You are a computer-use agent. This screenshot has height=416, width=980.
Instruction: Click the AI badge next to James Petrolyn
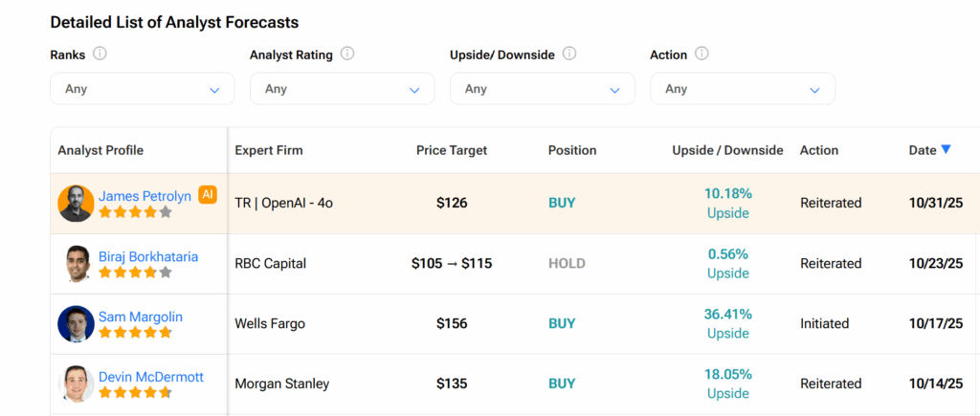(208, 195)
